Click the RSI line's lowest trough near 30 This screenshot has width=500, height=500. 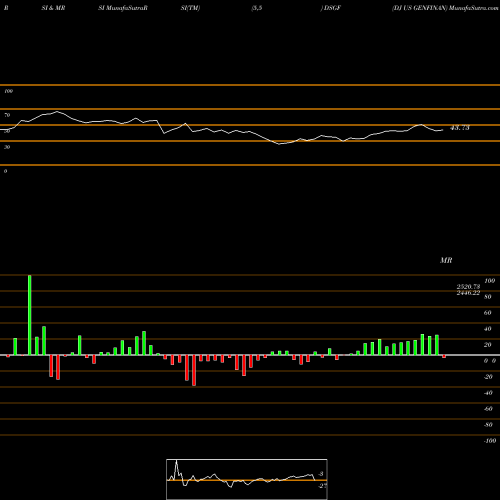(x=279, y=144)
